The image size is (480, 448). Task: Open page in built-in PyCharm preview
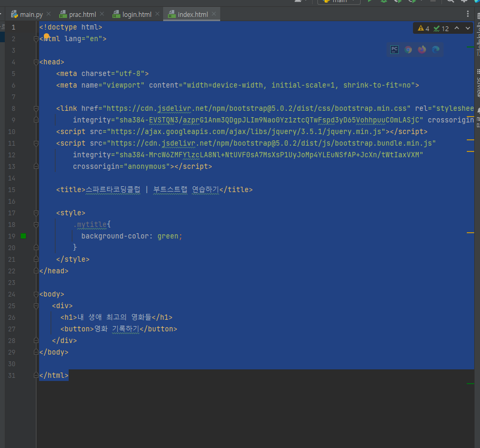coord(394,50)
